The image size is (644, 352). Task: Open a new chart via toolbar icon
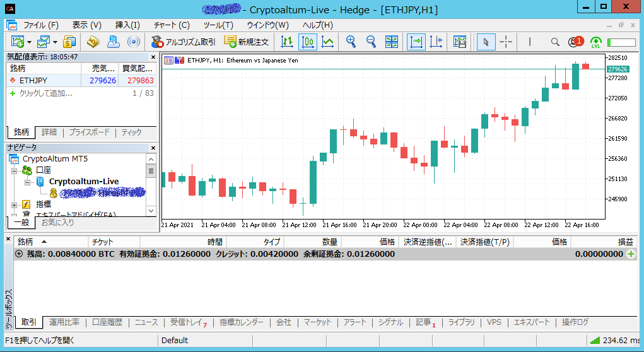click(18, 42)
